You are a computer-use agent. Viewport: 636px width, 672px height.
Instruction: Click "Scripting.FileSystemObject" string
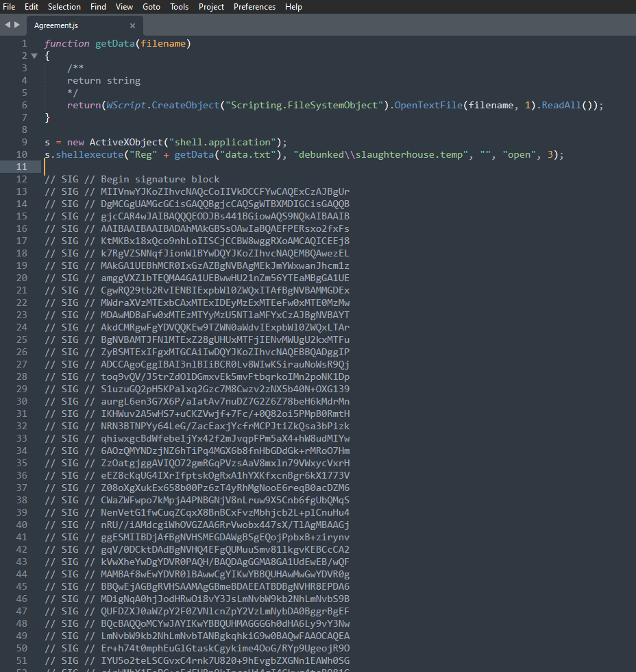click(304, 105)
